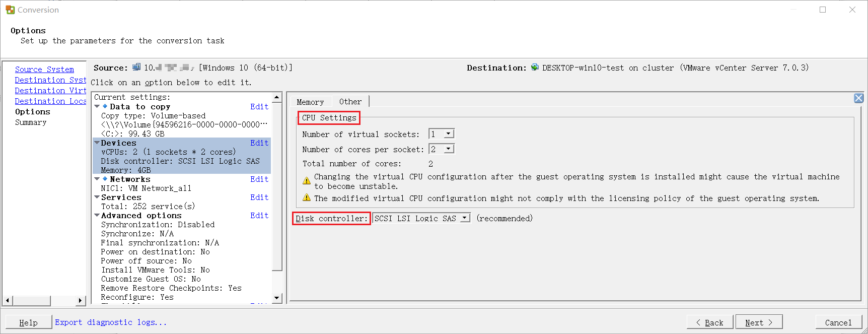
Task: Open the Number of virtual sockets dropdown
Action: pos(448,133)
